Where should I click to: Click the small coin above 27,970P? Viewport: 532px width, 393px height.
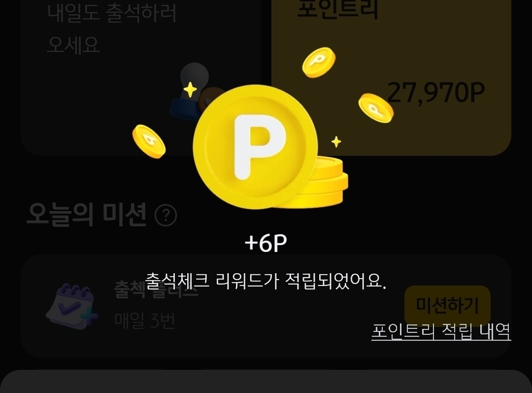point(319,62)
